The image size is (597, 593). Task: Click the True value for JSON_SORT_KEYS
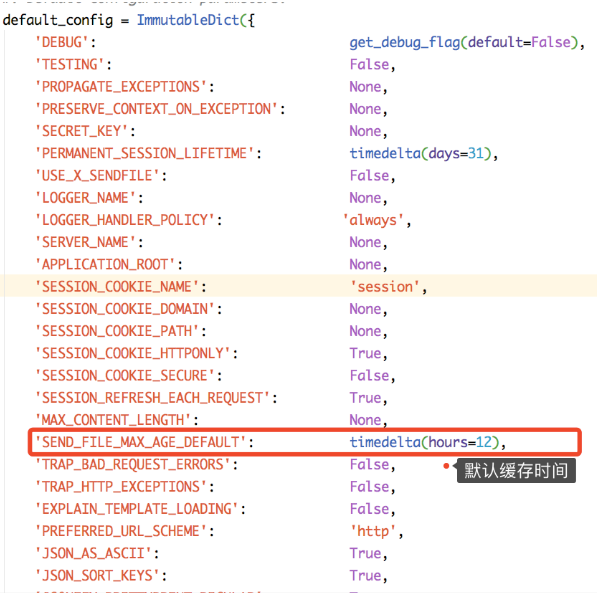pyautogui.click(x=366, y=575)
